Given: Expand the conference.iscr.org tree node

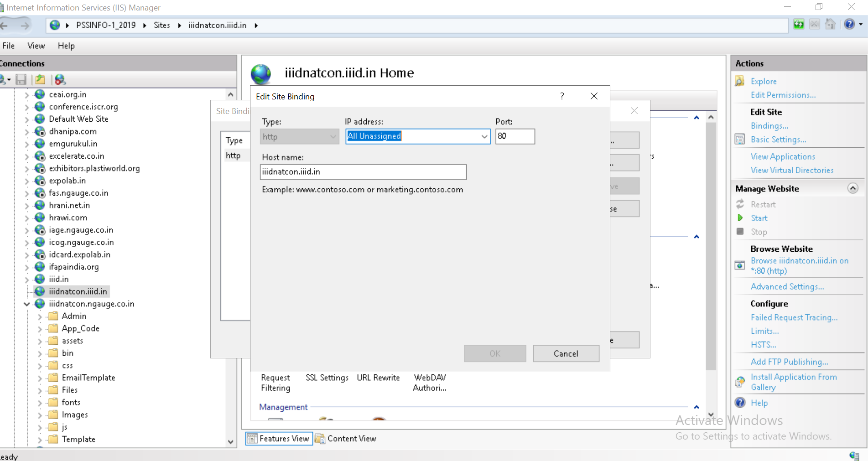Looking at the screenshot, I should (x=27, y=107).
